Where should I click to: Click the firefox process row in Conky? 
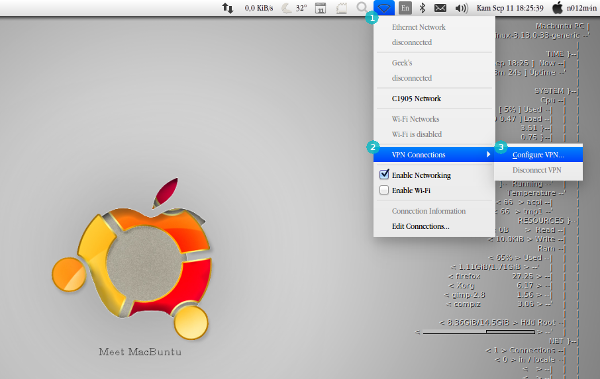[x=500, y=276]
